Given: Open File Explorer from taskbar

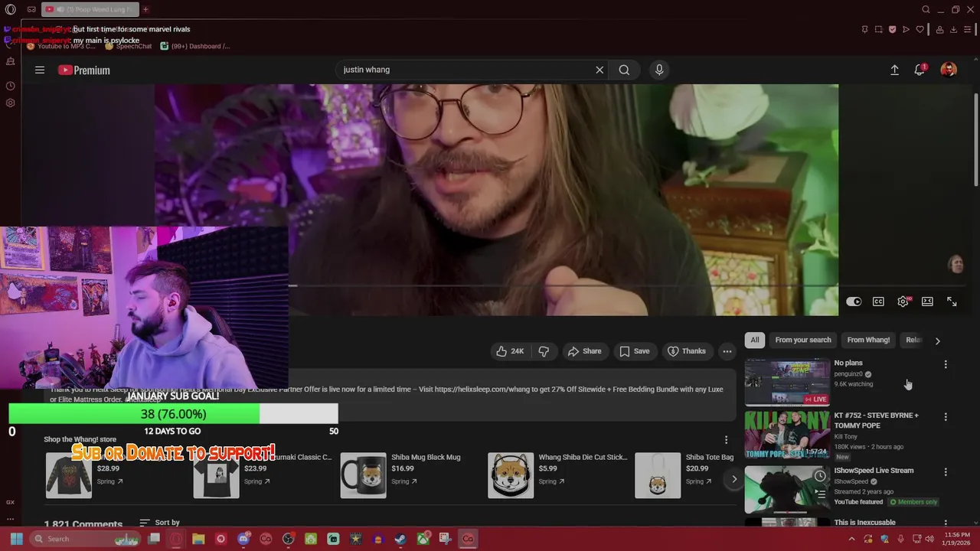Looking at the screenshot, I should (x=198, y=539).
